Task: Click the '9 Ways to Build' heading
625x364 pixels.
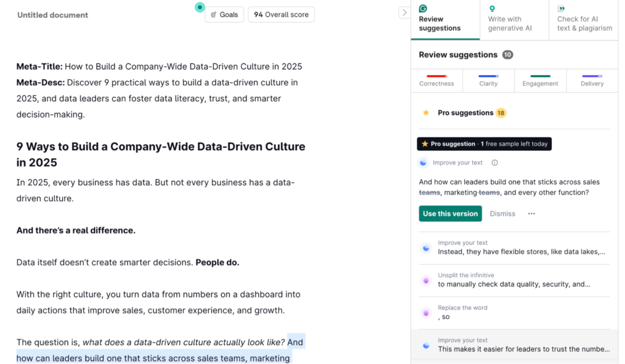Action: pyautogui.click(x=161, y=154)
